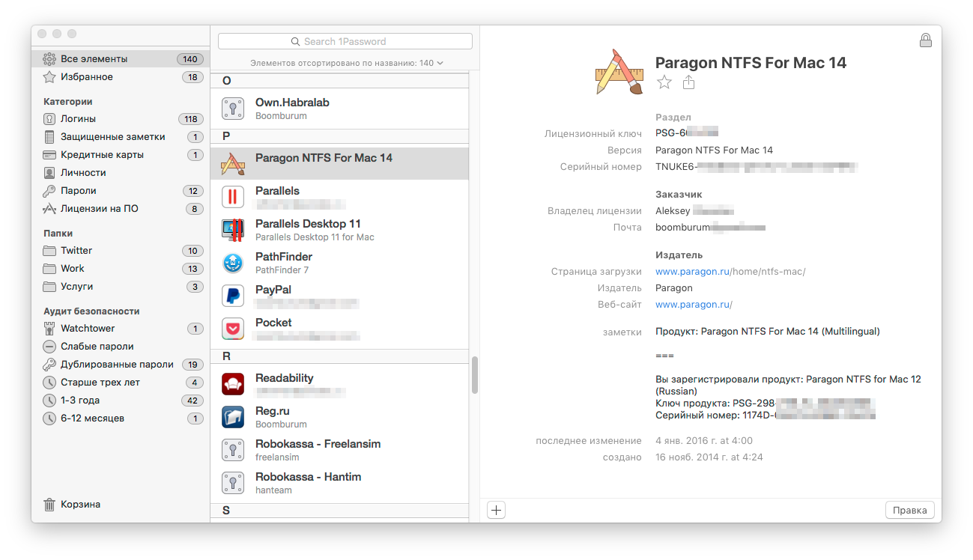This screenshot has height=560, width=973.
Task: Click the created date 16 нояб. 2014
Action: [x=709, y=457]
